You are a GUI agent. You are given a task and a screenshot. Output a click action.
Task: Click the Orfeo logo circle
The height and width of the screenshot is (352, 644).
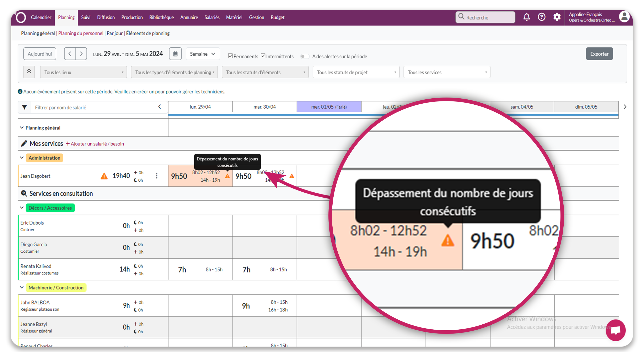(x=21, y=17)
